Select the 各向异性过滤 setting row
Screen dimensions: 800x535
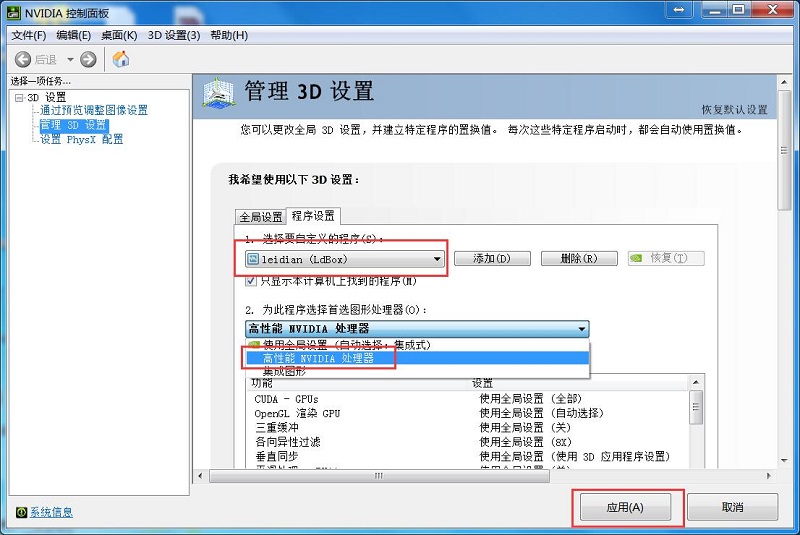click(x=467, y=442)
